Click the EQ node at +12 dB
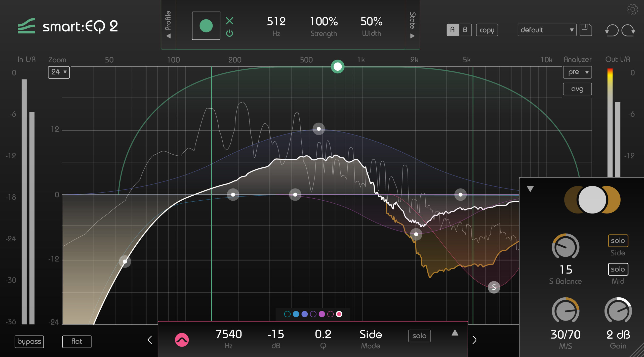644x357 pixels. click(319, 129)
